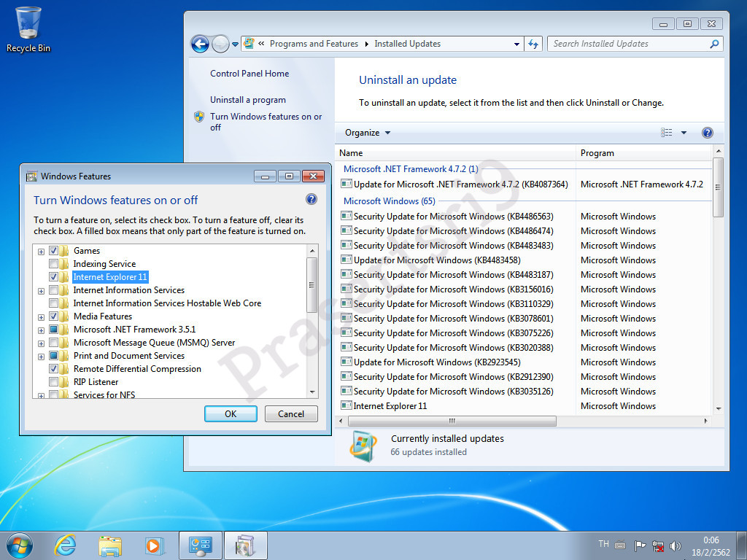Viewport: 747px width, 560px height.
Task: Click the shield icon beside Turn Windows features
Action: click(199, 117)
